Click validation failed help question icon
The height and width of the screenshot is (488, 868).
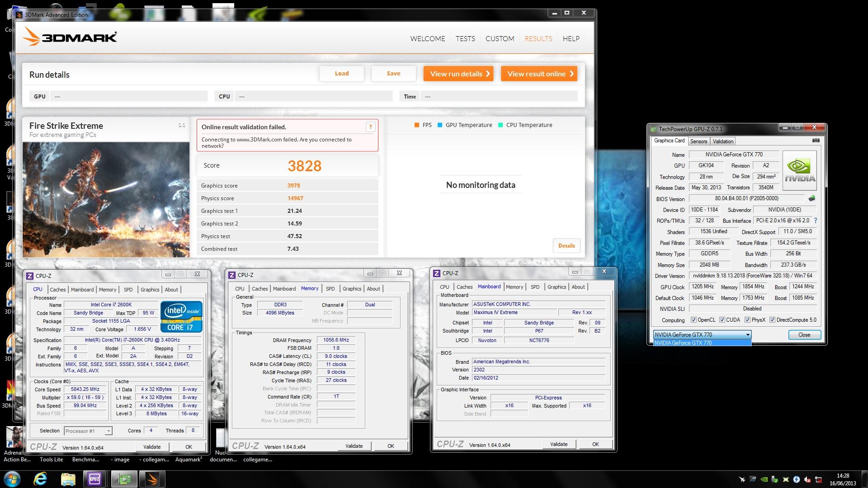[370, 127]
